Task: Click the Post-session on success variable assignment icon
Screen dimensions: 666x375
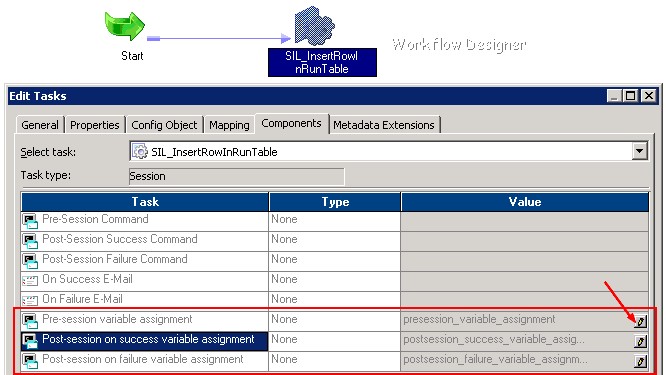Action: pos(30,341)
